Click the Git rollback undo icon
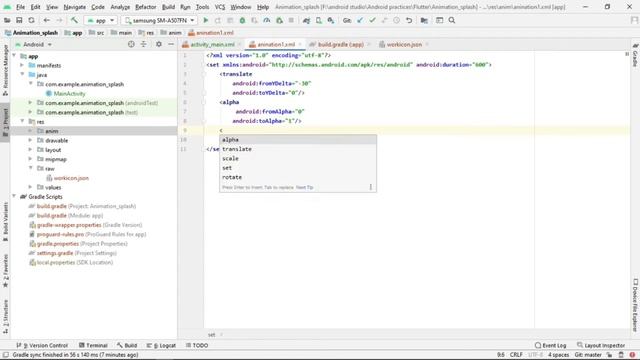 pos(409,20)
